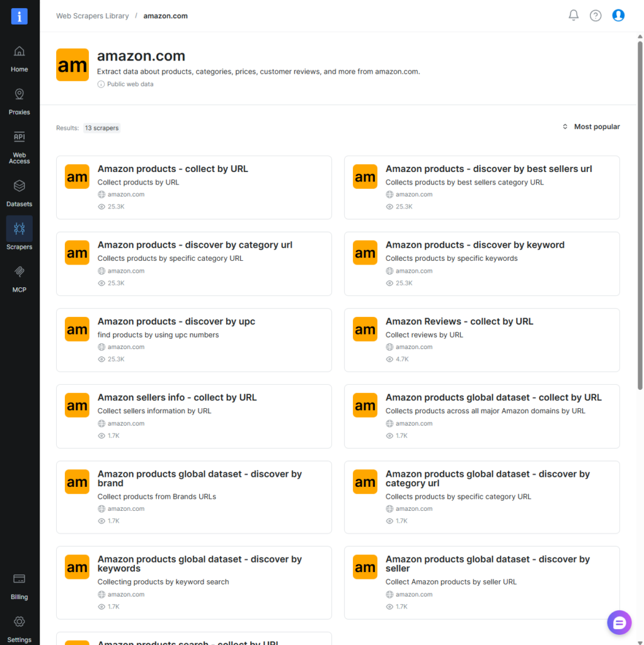Go back to Web Scrapers Library breadcrumb
Screen dimensions: 644x645
93,16
